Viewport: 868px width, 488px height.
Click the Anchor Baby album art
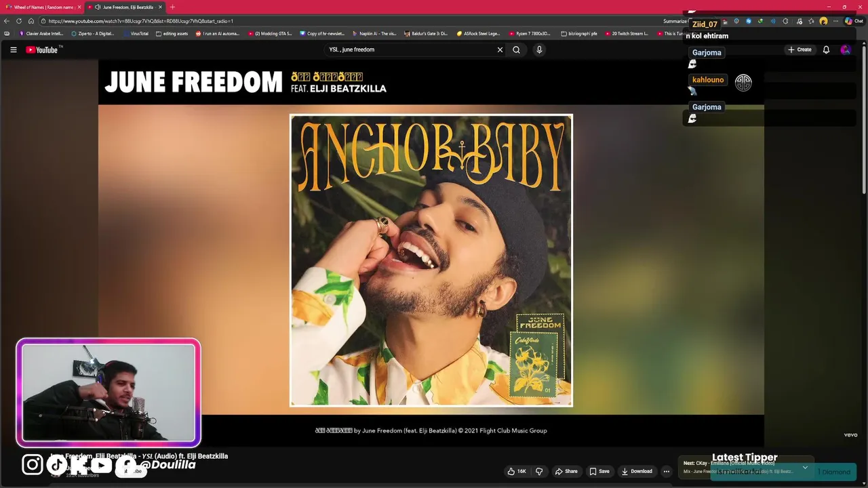[431, 260]
